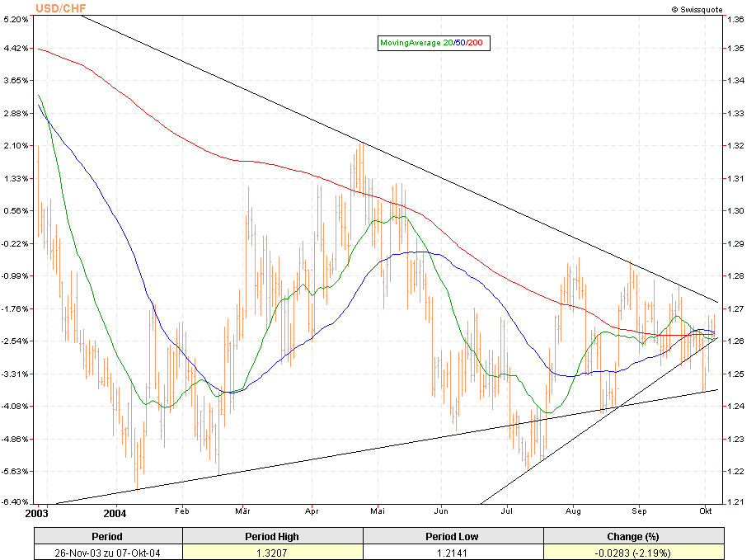Click the Mär label on time axis
This screenshot has width=756, height=560.
pos(242,511)
